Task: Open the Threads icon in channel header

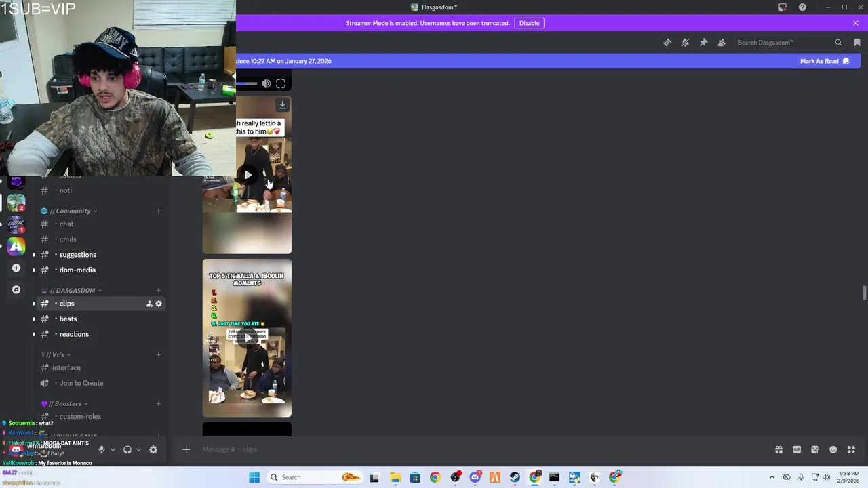Action: click(667, 43)
